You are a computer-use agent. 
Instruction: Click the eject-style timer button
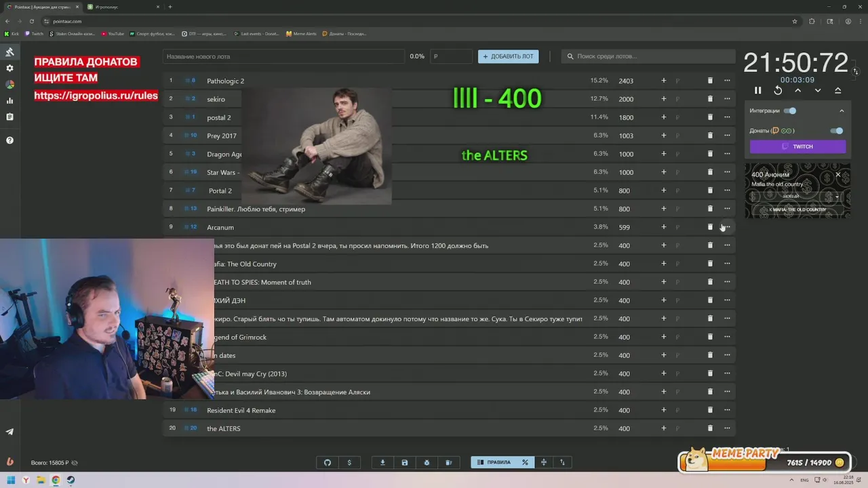(837, 90)
